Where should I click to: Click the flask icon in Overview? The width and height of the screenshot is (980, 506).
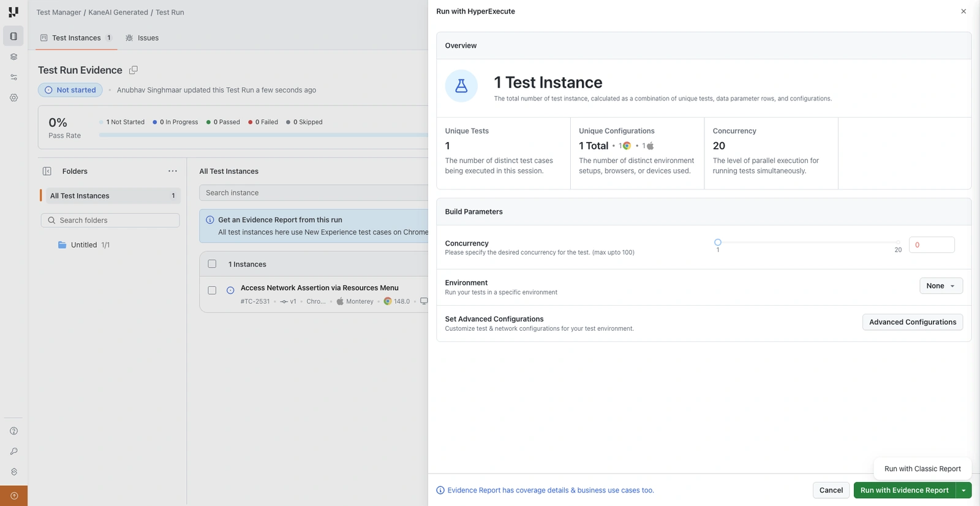coord(461,86)
